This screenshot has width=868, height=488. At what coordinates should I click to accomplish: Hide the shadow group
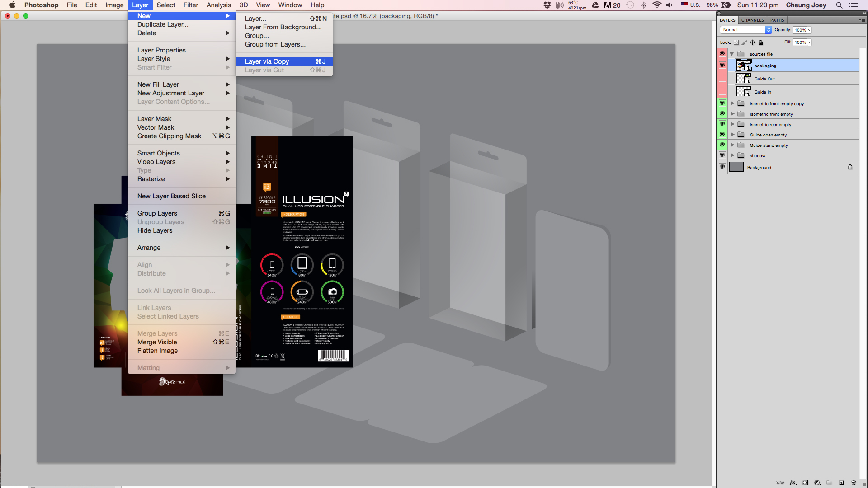pyautogui.click(x=722, y=155)
